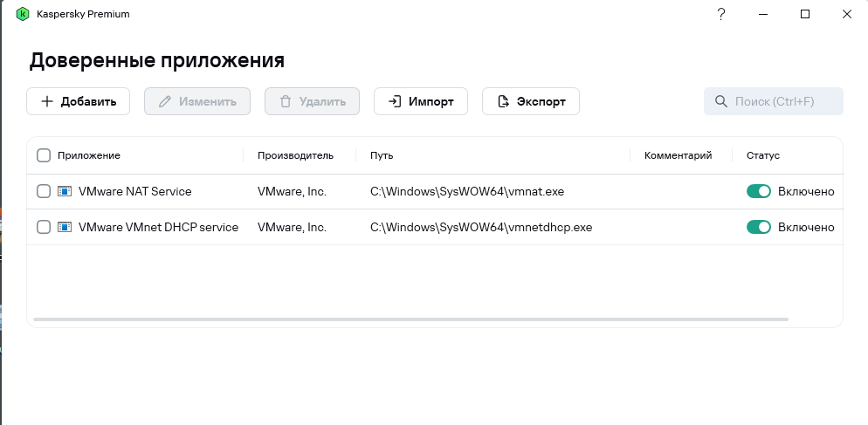The height and width of the screenshot is (425, 868).
Task: Disable the VMware NAT Service status toggle
Action: point(758,191)
